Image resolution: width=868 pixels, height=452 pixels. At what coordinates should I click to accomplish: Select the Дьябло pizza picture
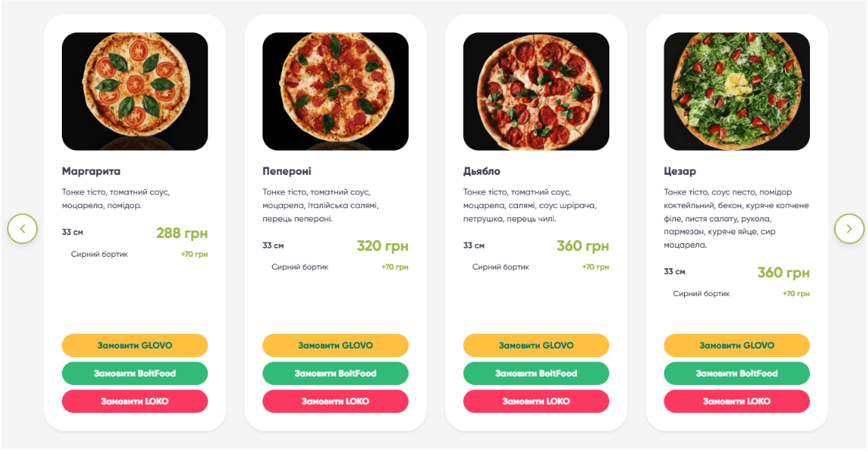coord(535,90)
